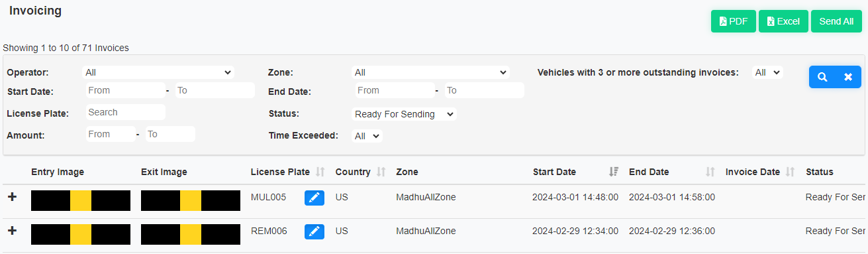Open the Operator dropdown

158,72
